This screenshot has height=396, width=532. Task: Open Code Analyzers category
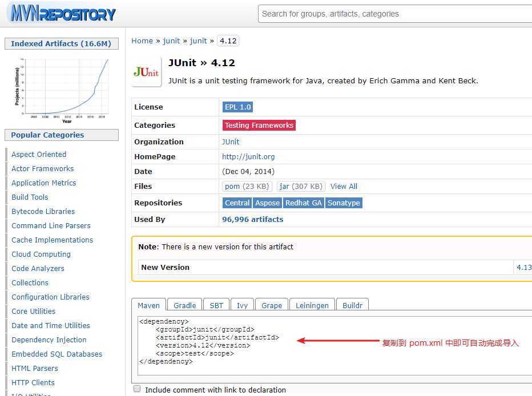pos(38,268)
